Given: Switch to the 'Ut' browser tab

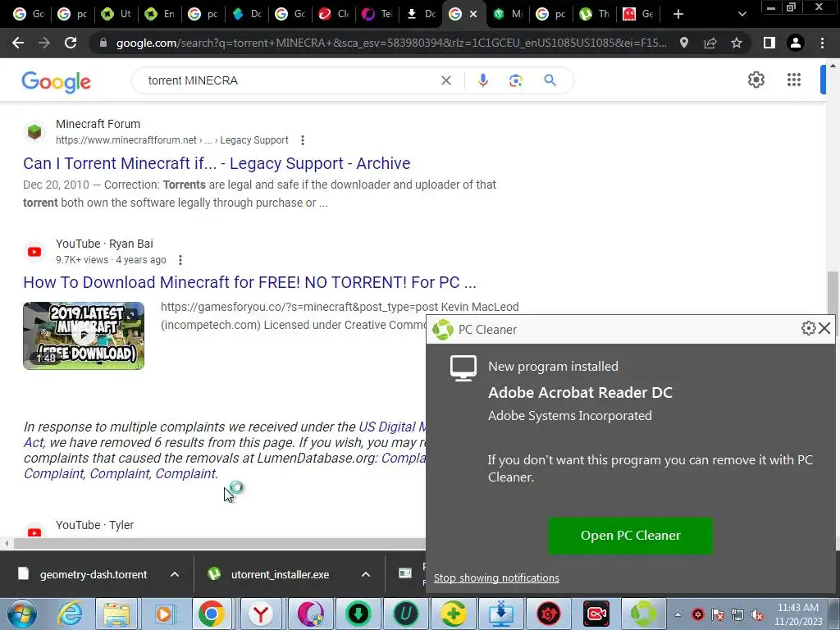Looking at the screenshot, I should [x=116, y=14].
